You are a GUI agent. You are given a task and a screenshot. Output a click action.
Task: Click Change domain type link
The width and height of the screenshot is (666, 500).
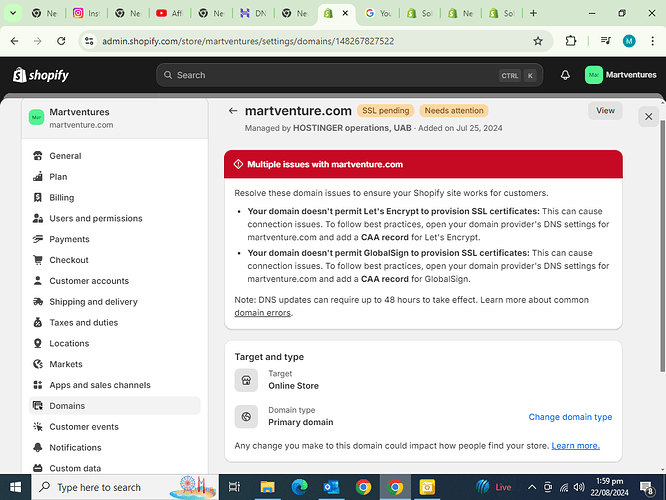tap(570, 417)
